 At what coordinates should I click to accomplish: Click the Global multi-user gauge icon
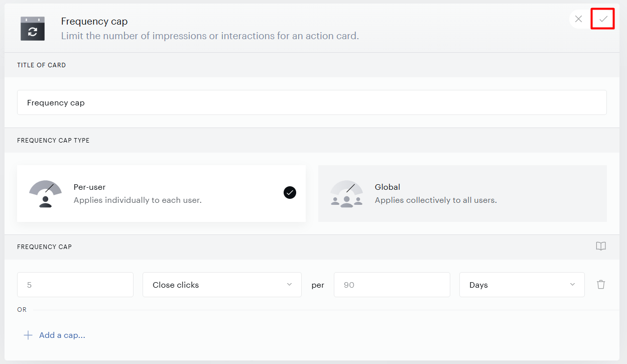(x=346, y=194)
